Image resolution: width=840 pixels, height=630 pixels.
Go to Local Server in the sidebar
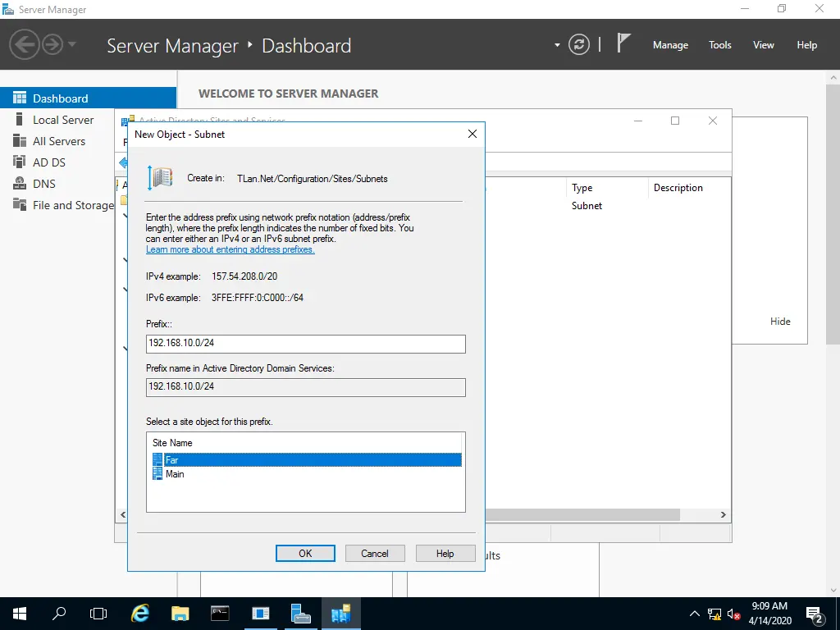[63, 120]
